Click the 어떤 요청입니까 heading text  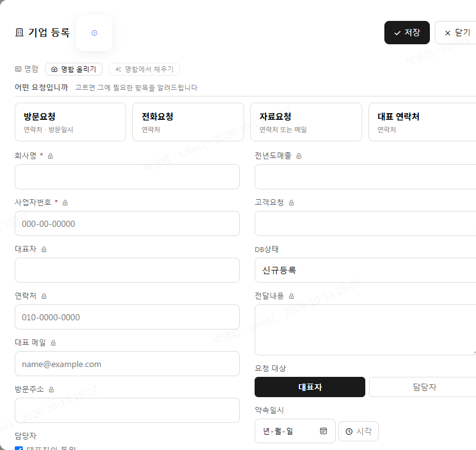pyautogui.click(x=42, y=87)
